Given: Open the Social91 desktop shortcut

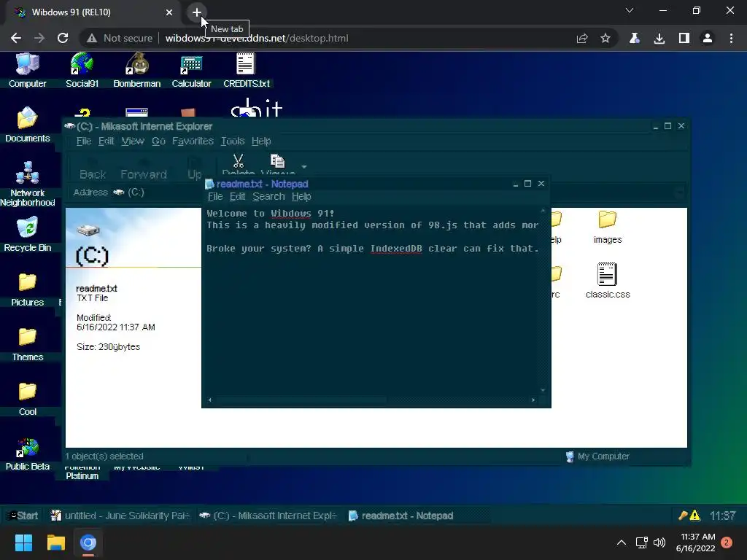Looking at the screenshot, I should 82,71.
